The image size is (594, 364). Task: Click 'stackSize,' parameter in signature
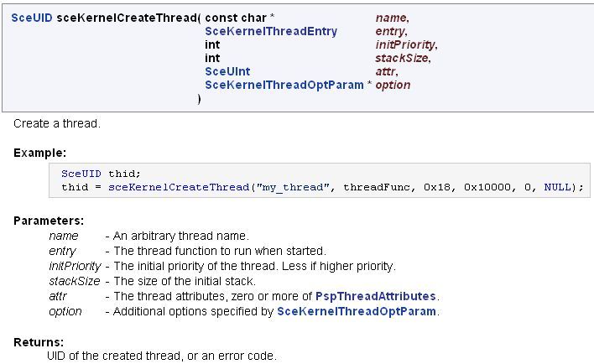click(x=403, y=58)
